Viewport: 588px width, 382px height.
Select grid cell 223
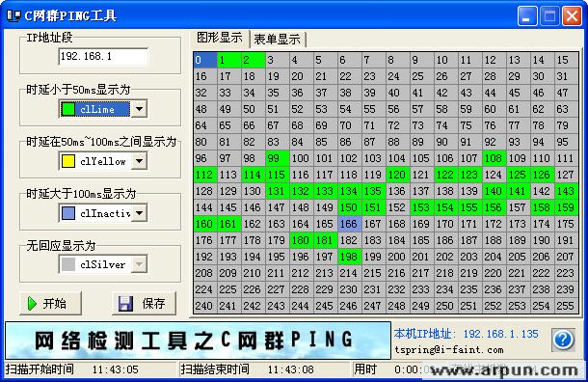[x=567, y=273]
